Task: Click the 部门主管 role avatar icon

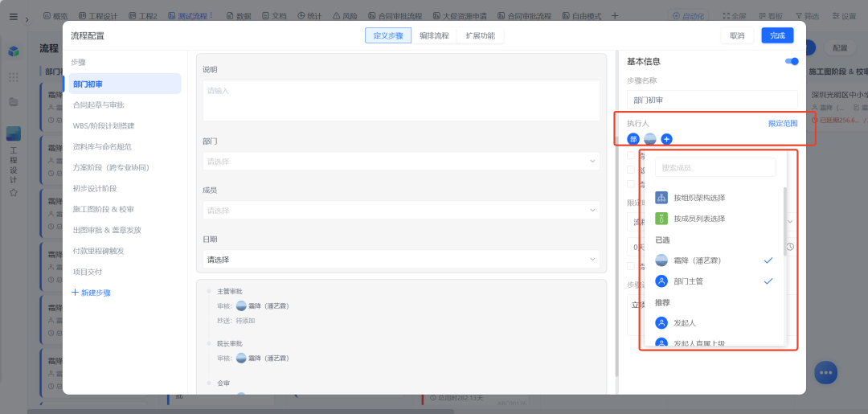Action: click(661, 281)
